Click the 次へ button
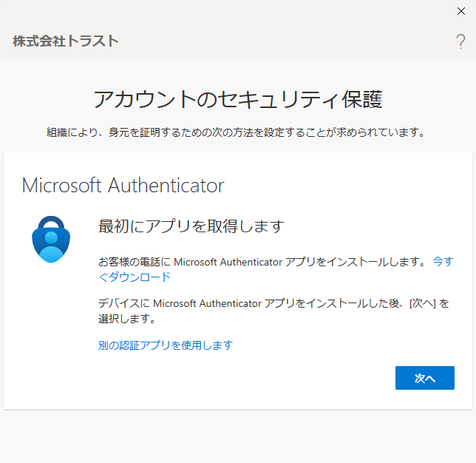 click(425, 378)
